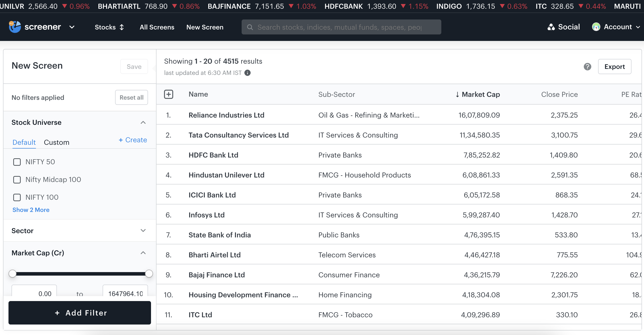Open the Stocks asset type selector

(109, 27)
